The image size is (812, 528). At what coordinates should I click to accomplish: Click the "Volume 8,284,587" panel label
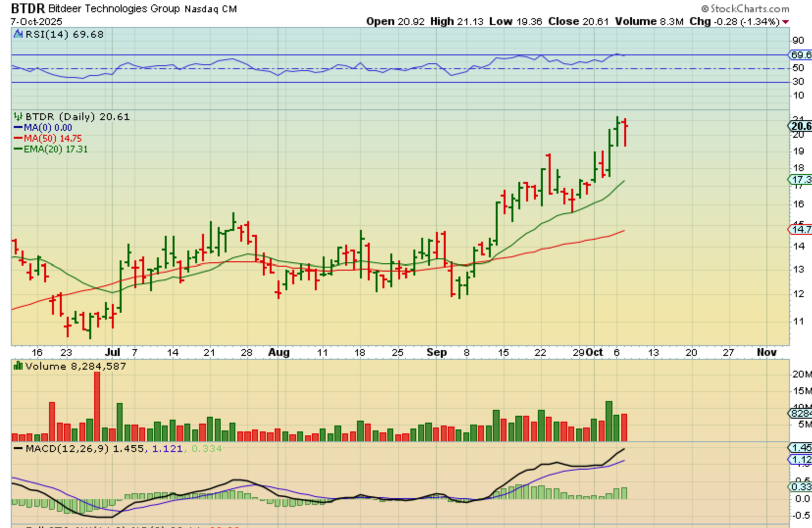(x=76, y=366)
